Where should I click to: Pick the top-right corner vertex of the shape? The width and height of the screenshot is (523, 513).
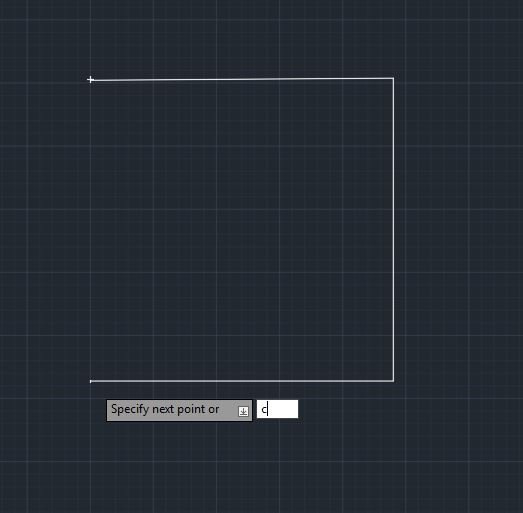tap(393, 78)
